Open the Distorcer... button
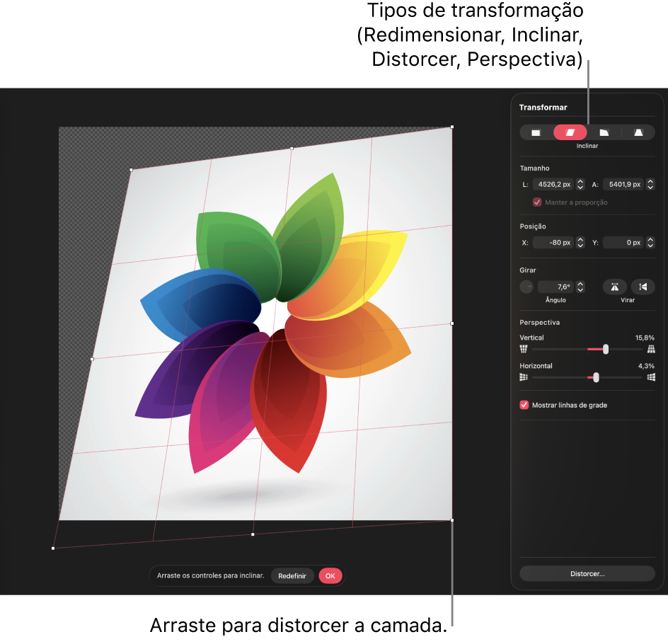 pyautogui.click(x=587, y=574)
